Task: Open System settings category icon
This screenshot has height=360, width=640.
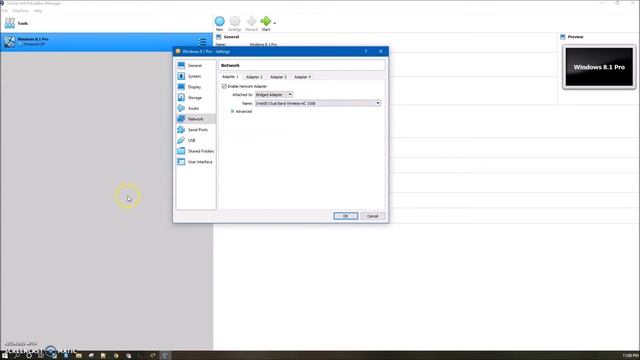Action: pyautogui.click(x=181, y=76)
